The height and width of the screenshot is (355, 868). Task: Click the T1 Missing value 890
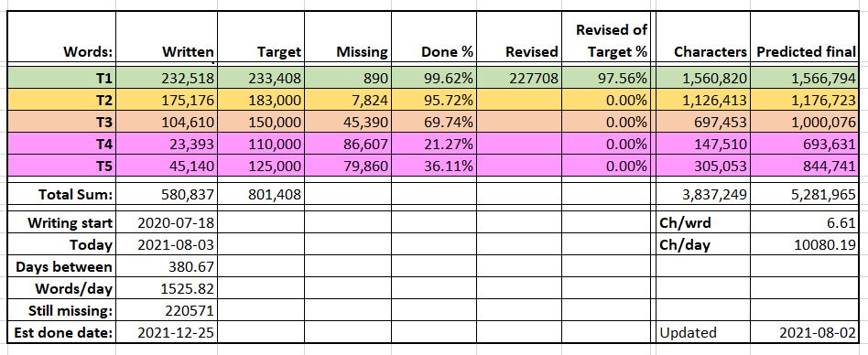[x=347, y=79]
